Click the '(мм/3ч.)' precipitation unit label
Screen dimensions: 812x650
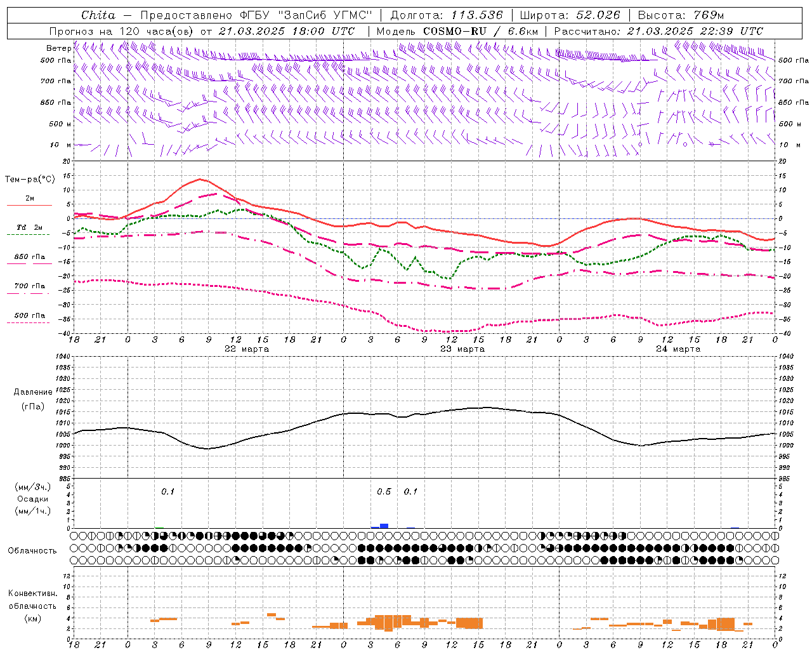point(32,487)
